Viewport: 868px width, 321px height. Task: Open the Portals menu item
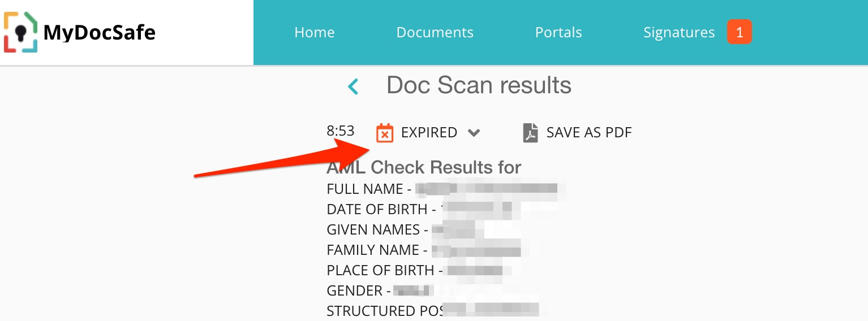tap(558, 32)
